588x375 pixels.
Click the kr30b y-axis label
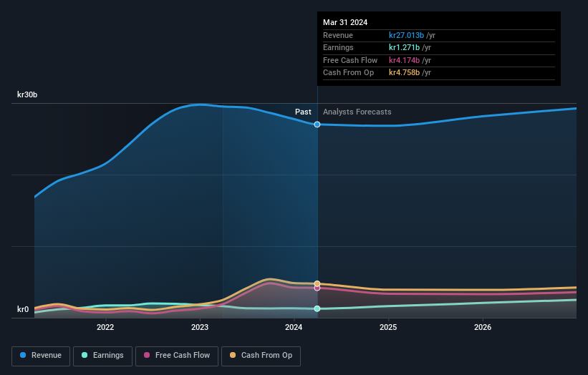tap(27, 94)
